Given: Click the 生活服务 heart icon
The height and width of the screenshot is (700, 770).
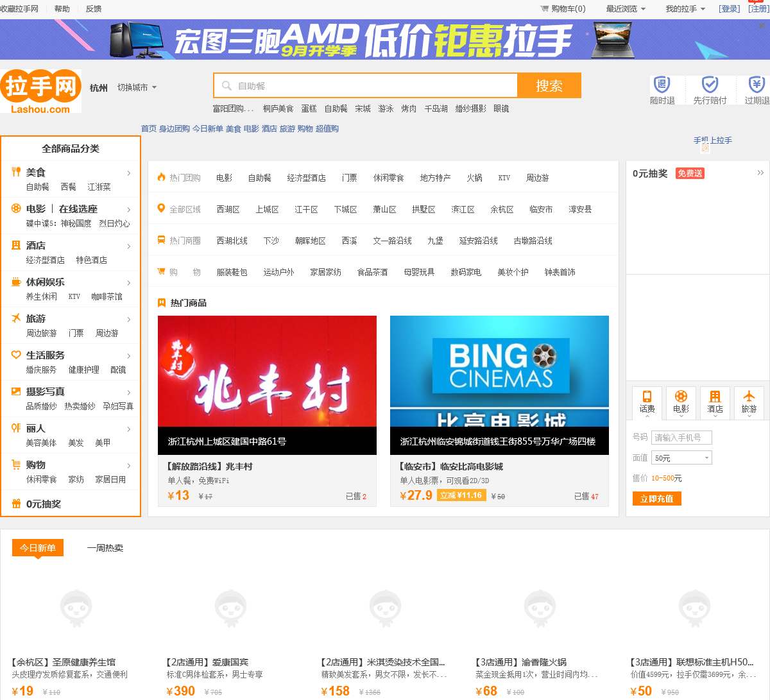Looking at the screenshot, I should pyautogui.click(x=17, y=355).
